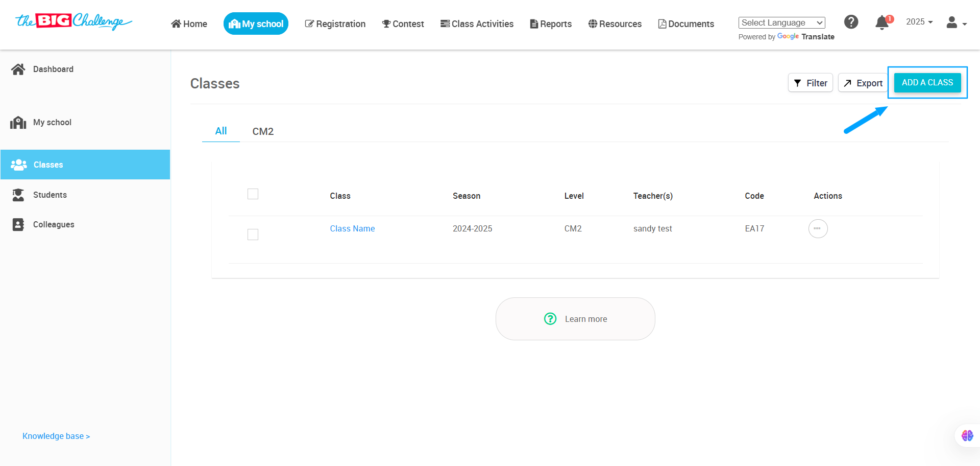The height and width of the screenshot is (466, 980).
Task: Open the Registration menu
Action: pyautogui.click(x=335, y=24)
